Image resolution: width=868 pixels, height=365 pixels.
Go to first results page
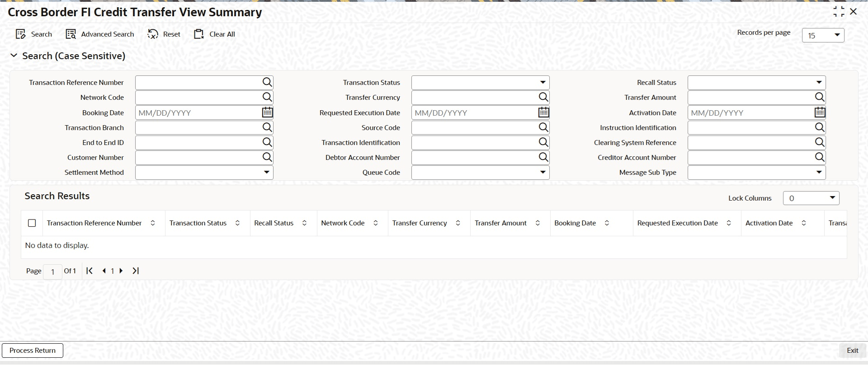point(90,271)
